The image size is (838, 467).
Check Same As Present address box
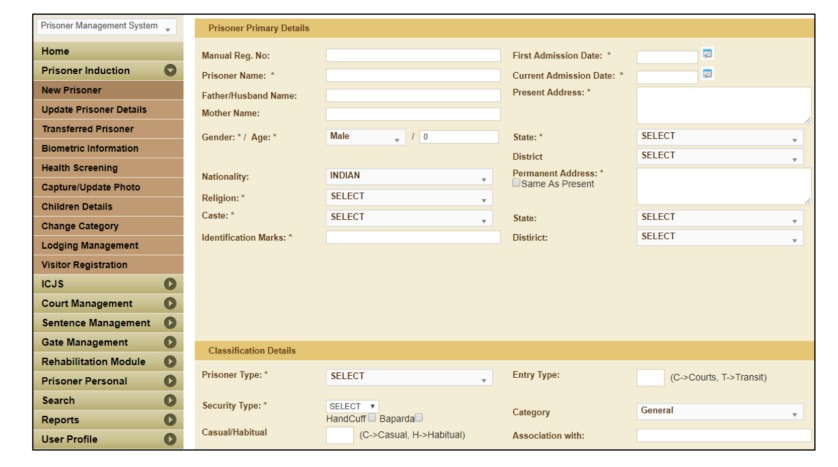pyautogui.click(x=516, y=184)
